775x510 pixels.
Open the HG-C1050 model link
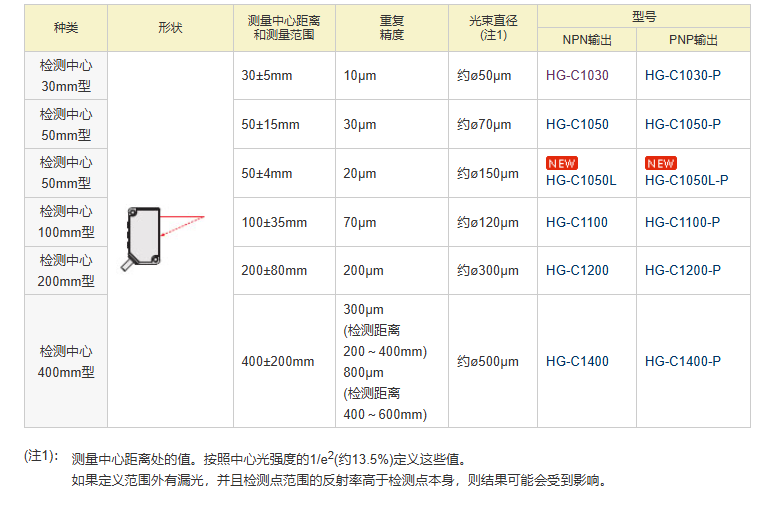pos(577,125)
